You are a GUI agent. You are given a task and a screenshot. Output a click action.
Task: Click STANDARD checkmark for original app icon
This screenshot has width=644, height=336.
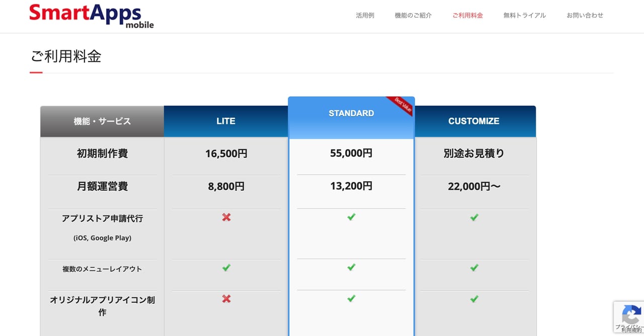351,298
